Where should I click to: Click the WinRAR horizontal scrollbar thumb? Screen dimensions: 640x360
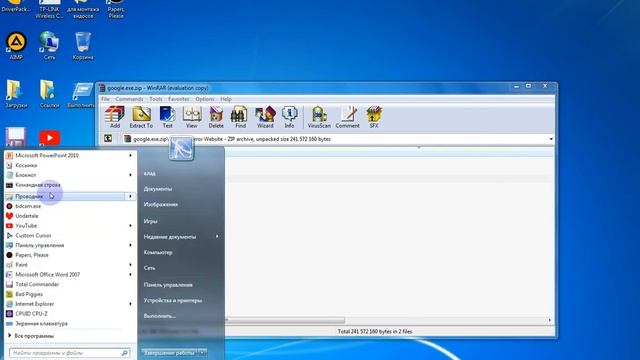pyautogui.click(x=286, y=320)
